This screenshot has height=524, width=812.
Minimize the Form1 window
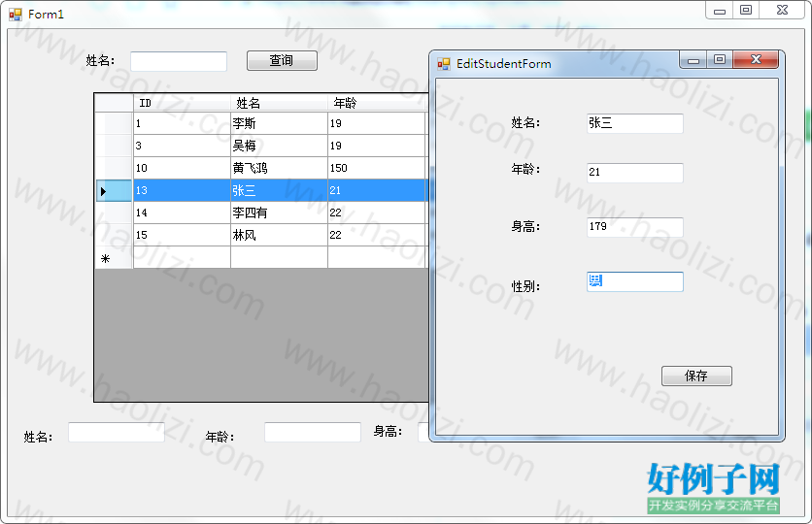click(x=720, y=11)
